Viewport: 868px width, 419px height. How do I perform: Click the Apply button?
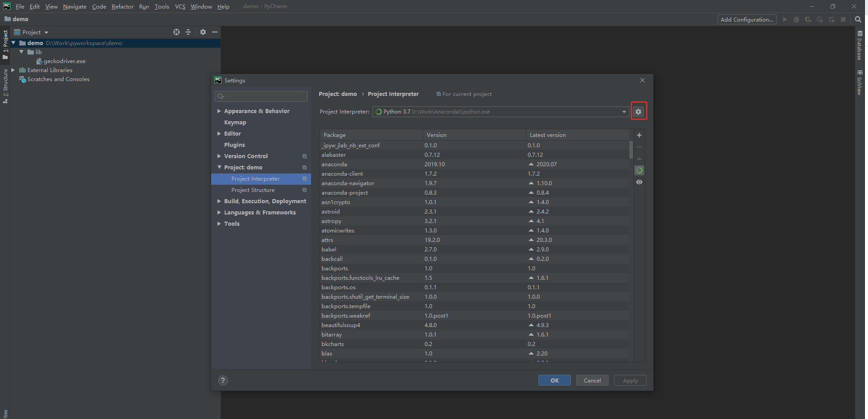click(630, 380)
